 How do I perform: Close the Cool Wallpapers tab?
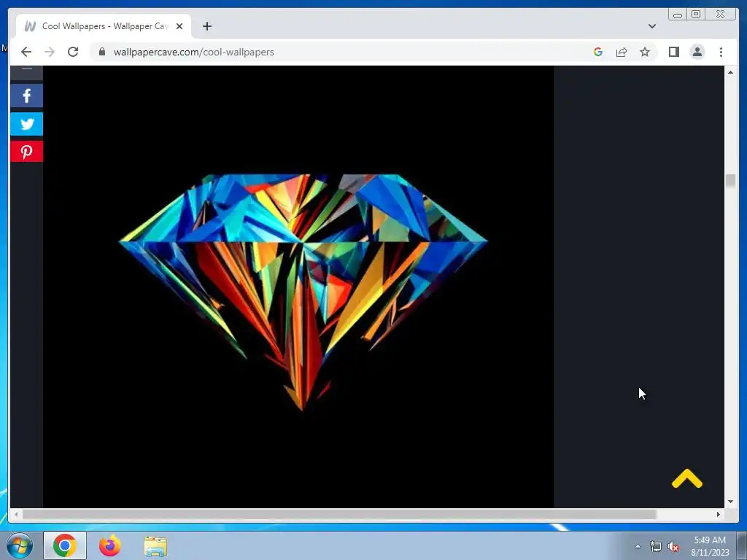[179, 26]
